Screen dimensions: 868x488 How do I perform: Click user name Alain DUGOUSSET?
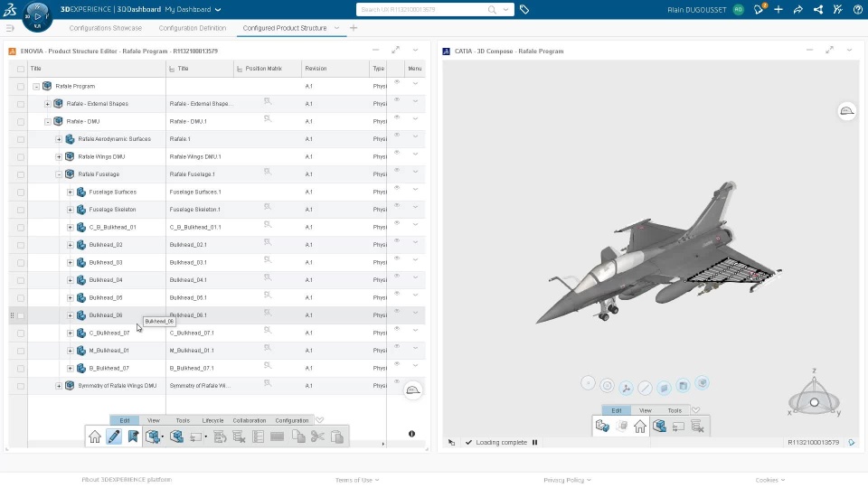click(697, 9)
